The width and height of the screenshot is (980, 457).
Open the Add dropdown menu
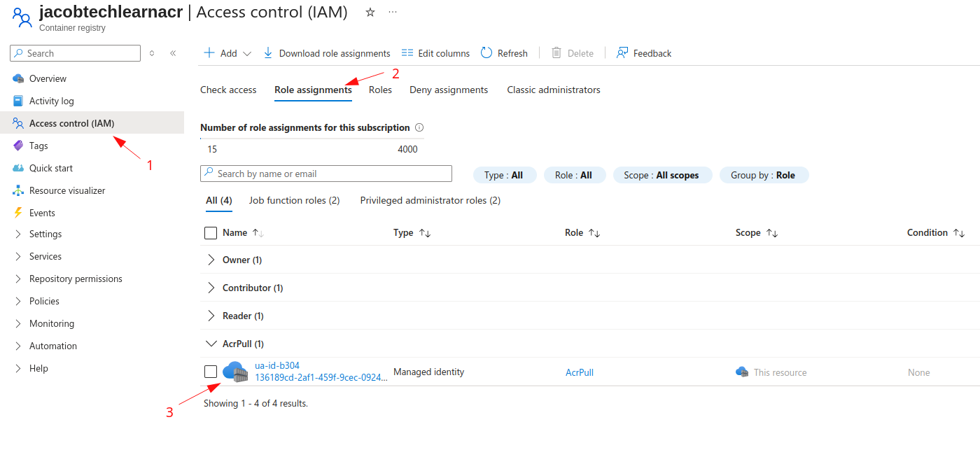pyautogui.click(x=227, y=53)
